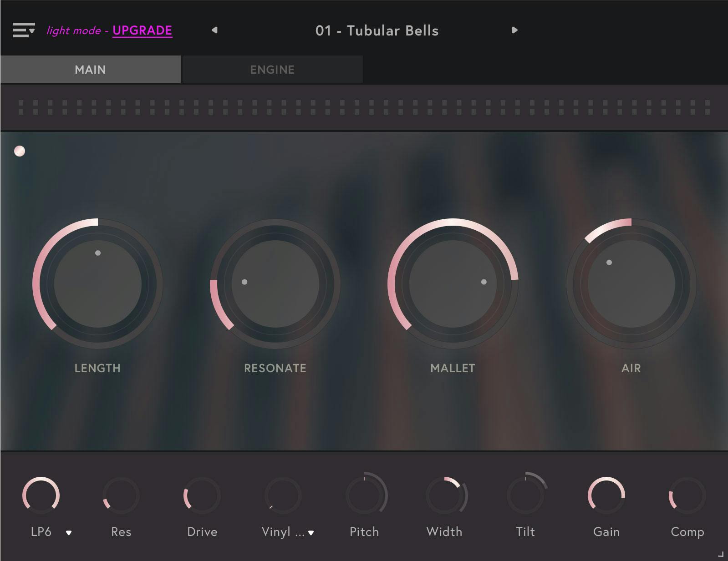Open the Vinyl effect type dropdown arrow
The height and width of the screenshot is (561, 728).
[x=311, y=533]
